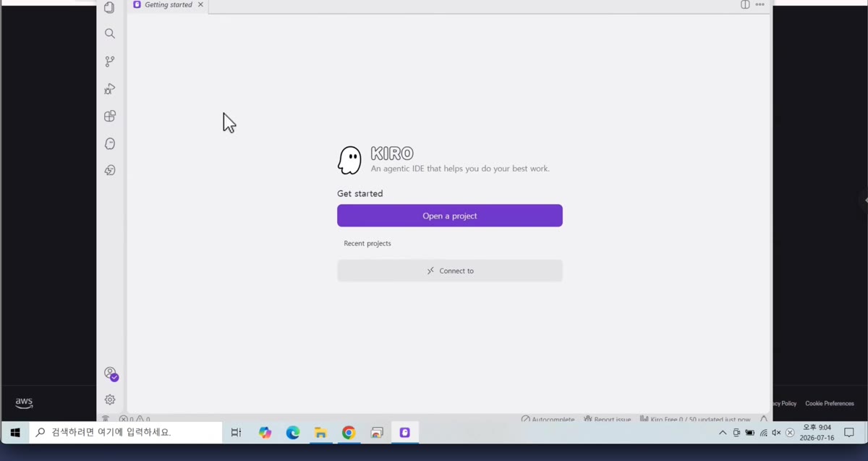Open the clock showing 9:04

point(817,433)
